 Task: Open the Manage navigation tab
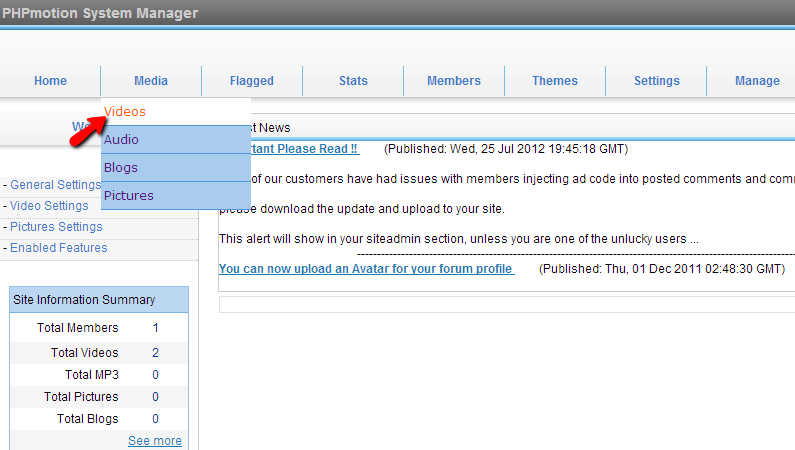pyautogui.click(x=757, y=81)
